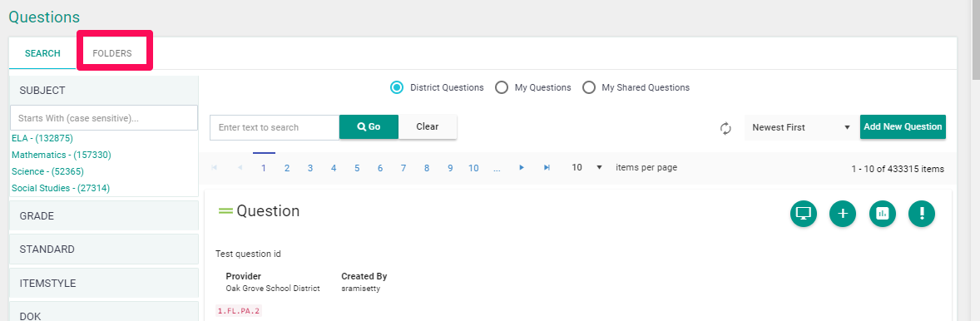Collapse the SUBJECT filter panel
This screenshot has height=321, width=980.
point(104,91)
